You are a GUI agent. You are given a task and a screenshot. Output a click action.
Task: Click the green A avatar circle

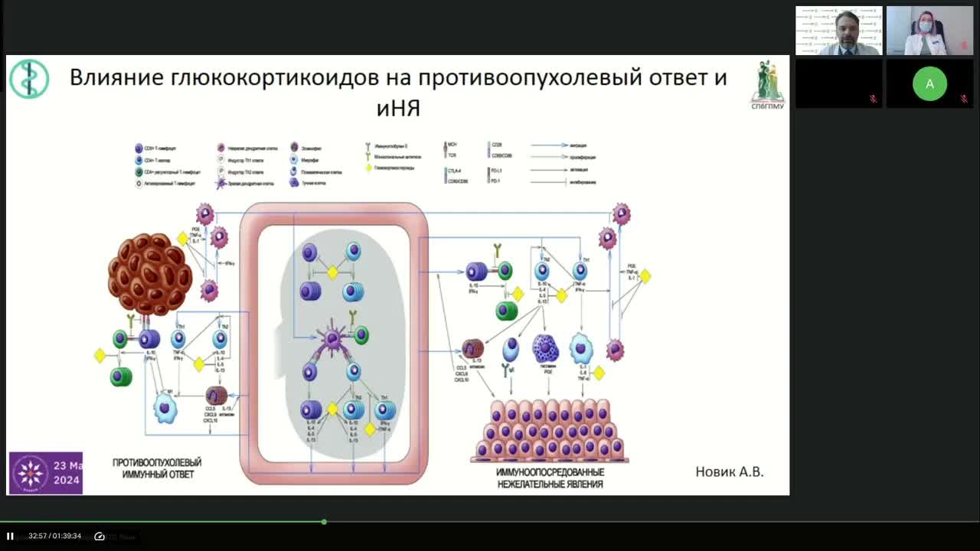[929, 84]
